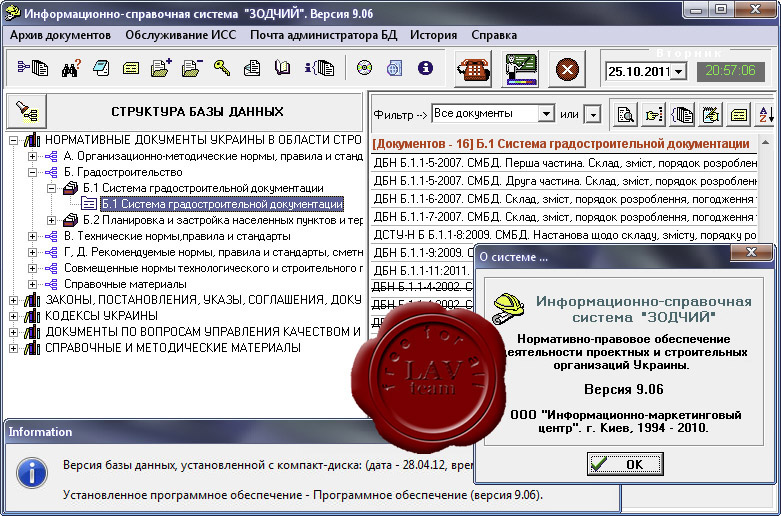
Task: Select document 'ДБН Б.1.1-9:2009'
Action: pos(422,253)
